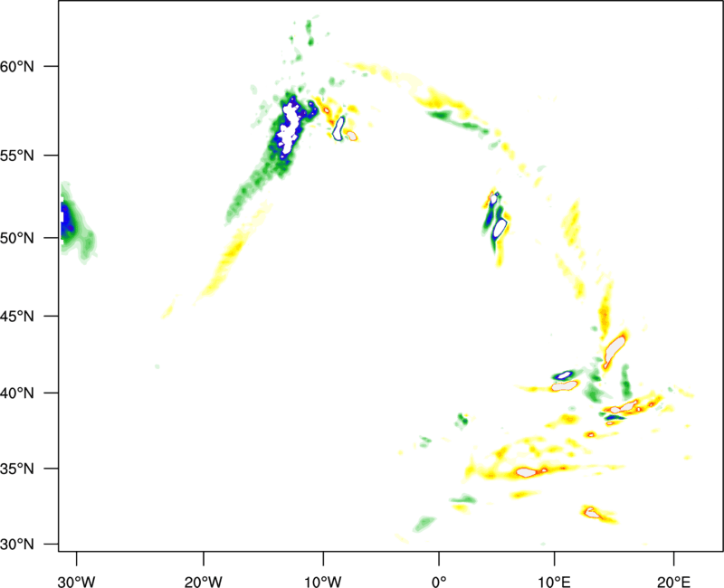This screenshot has height=588, width=724.
Task: Select the 20°E longitude axis label
Action: point(673,582)
